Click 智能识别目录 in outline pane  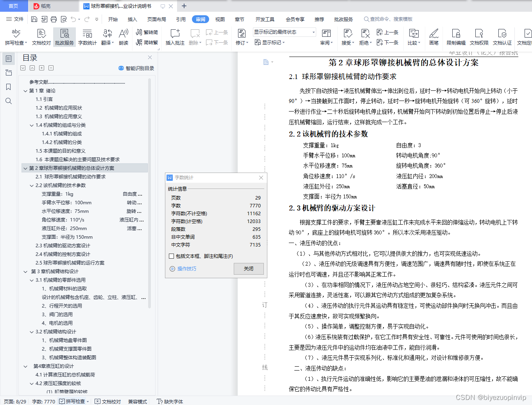[x=136, y=68]
